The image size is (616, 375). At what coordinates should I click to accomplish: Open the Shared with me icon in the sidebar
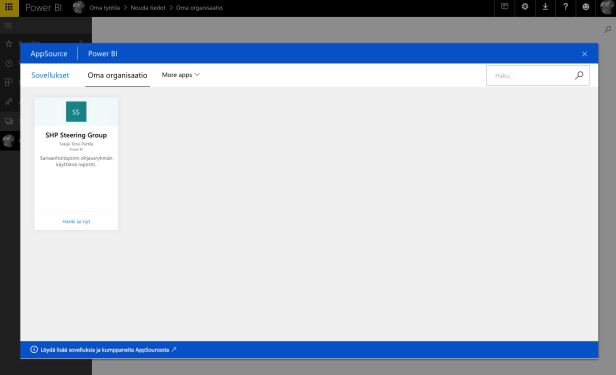[9, 102]
